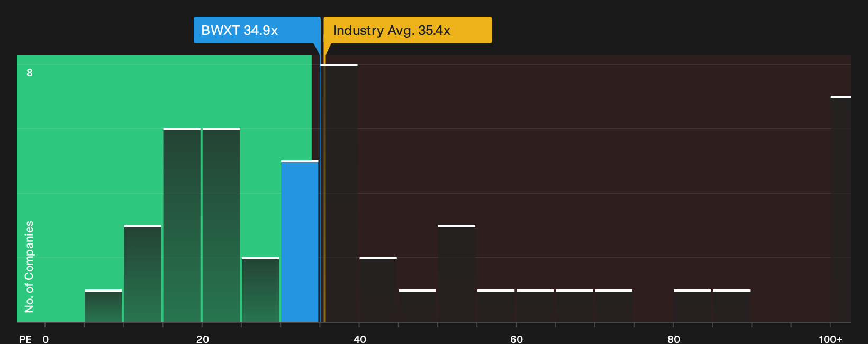The image size is (868, 344).
Task: Click the x-axis label 20
Action: [203, 339]
